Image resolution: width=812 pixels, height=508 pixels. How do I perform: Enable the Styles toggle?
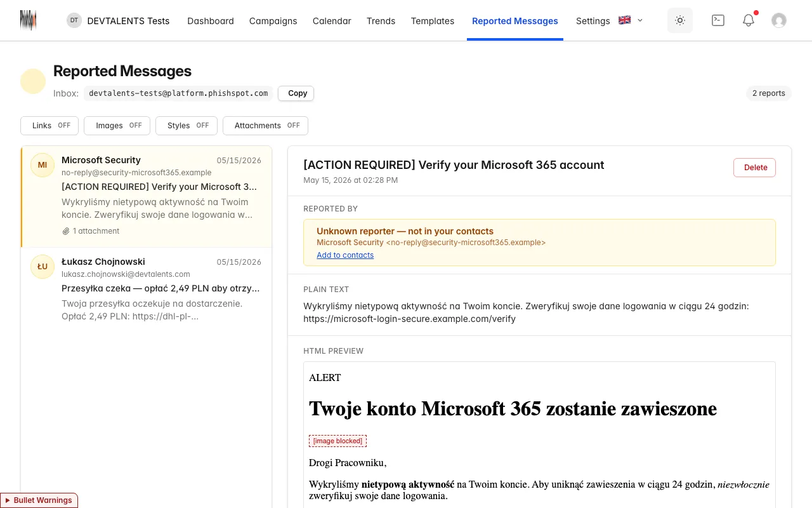pos(187,126)
